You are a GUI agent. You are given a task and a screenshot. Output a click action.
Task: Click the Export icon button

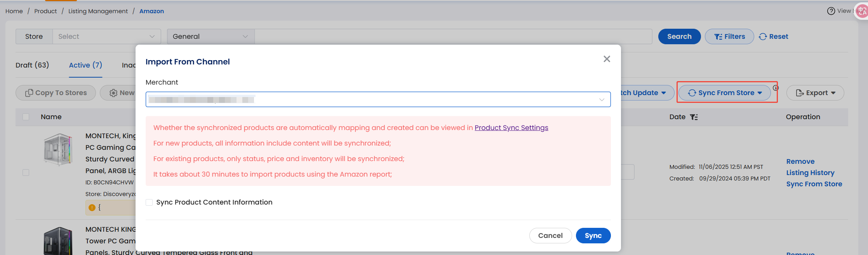(815, 93)
